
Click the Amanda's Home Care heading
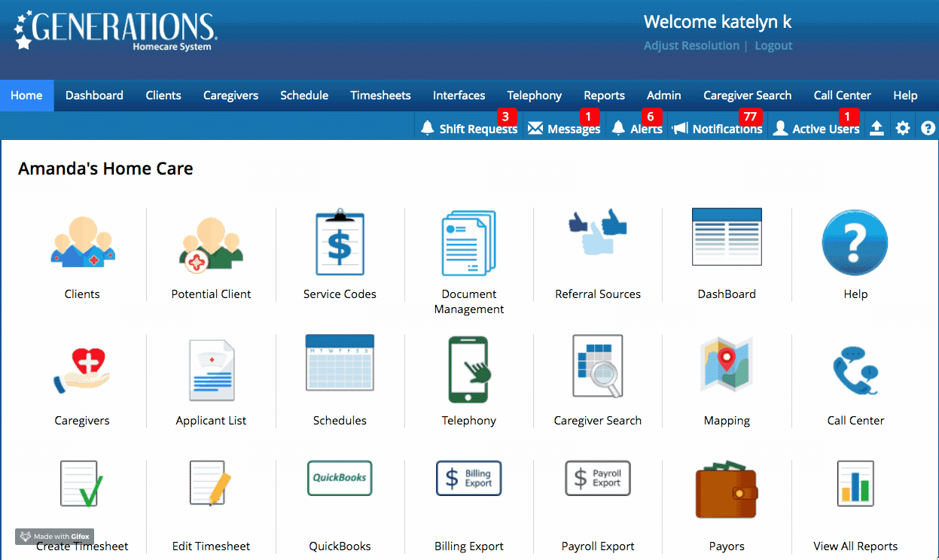pyautogui.click(x=105, y=169)
